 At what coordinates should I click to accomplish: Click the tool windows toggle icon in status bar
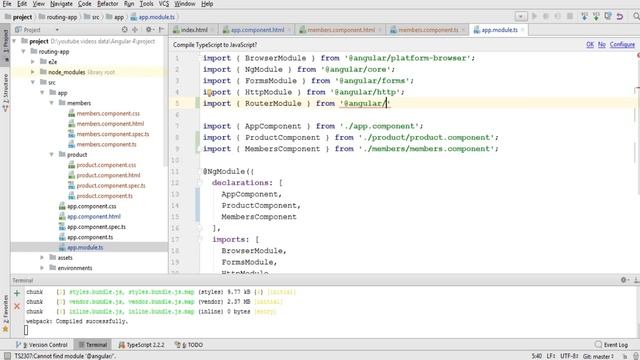click(7, 356)
